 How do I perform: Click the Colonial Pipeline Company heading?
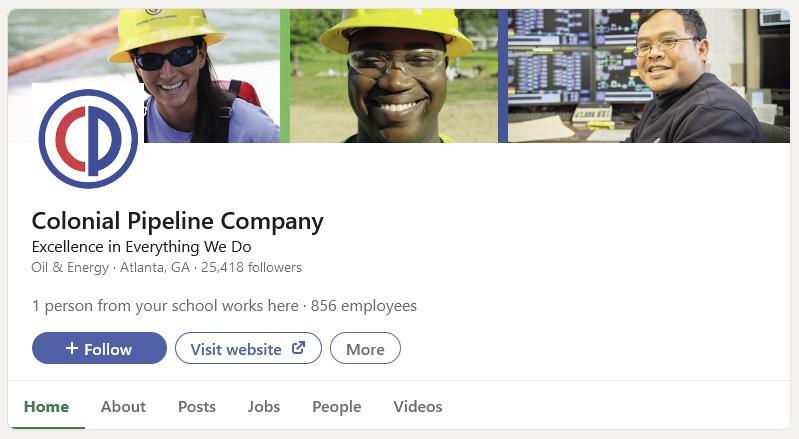tap(178, 222)
